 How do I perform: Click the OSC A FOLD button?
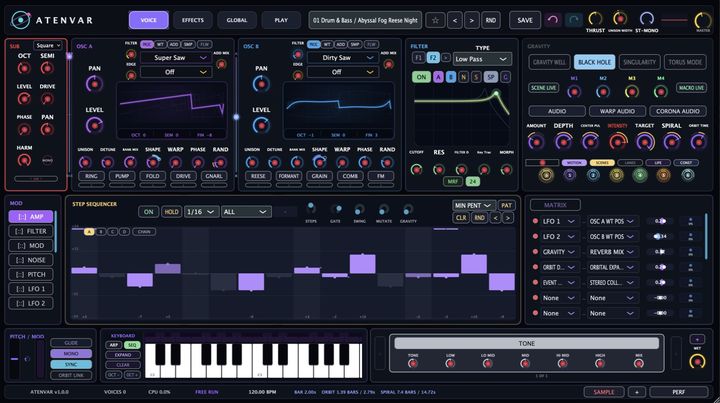(x=152, y=176)
